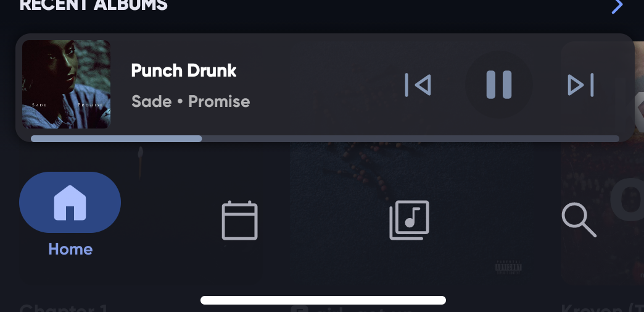Image resolution: width=644 pixels, height=312 pixels.
Task: Skip to the next track
Action: (x=580, y=85)
